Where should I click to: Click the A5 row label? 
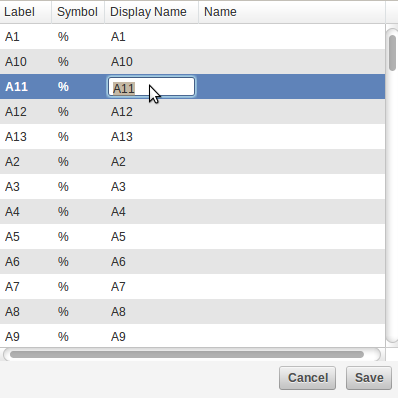point(12,237)
